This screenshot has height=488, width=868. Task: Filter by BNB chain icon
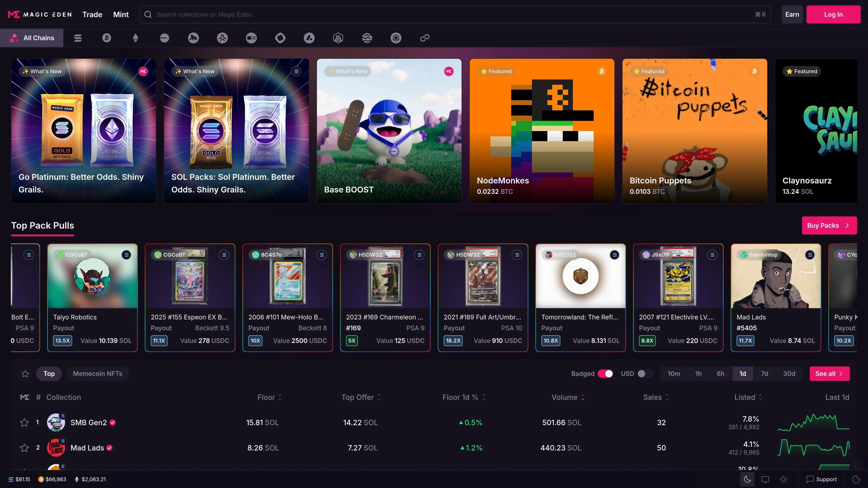(x=396, y=38)
